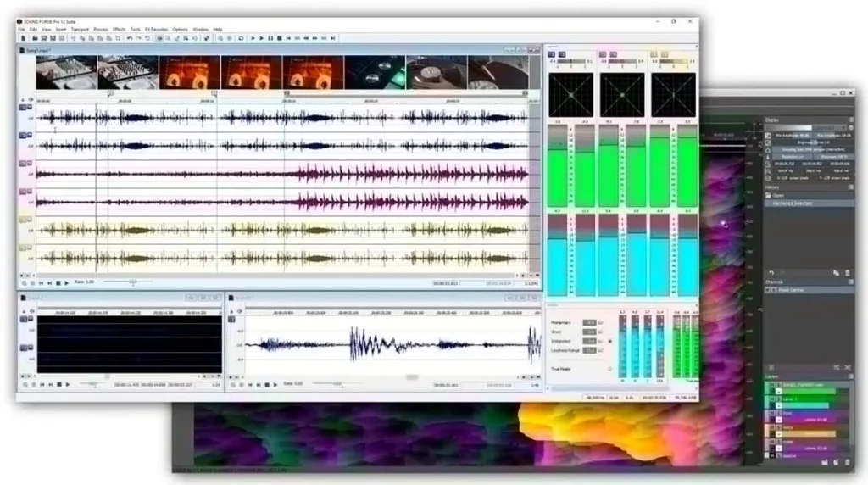
Task: Adjust the Rate slider in the bottom-right waveform window
Action: [x=337, y=384]
